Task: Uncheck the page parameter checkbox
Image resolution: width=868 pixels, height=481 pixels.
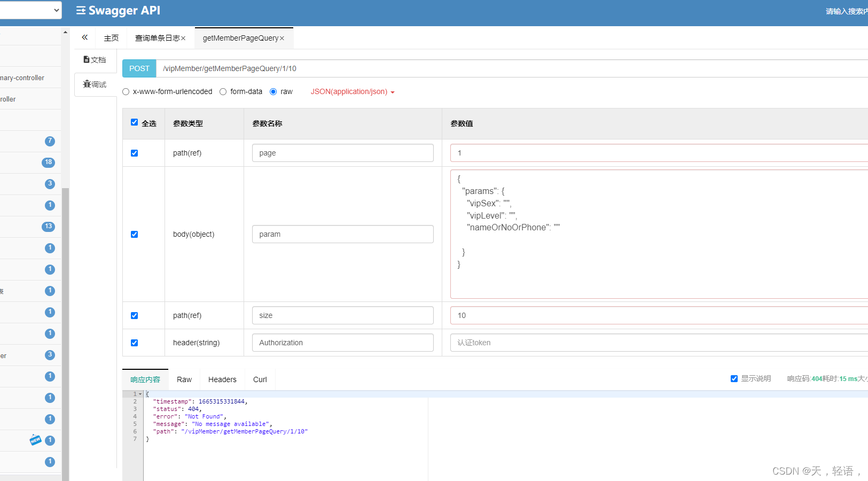Action: coord(134,153)
